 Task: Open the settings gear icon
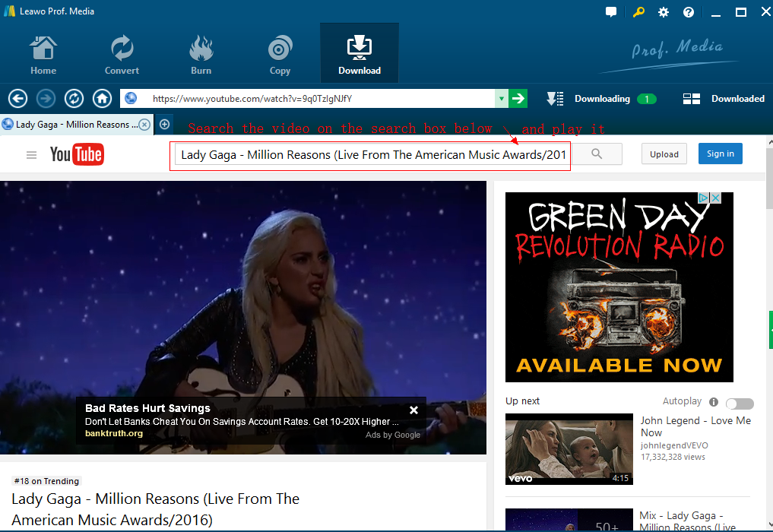664,12
